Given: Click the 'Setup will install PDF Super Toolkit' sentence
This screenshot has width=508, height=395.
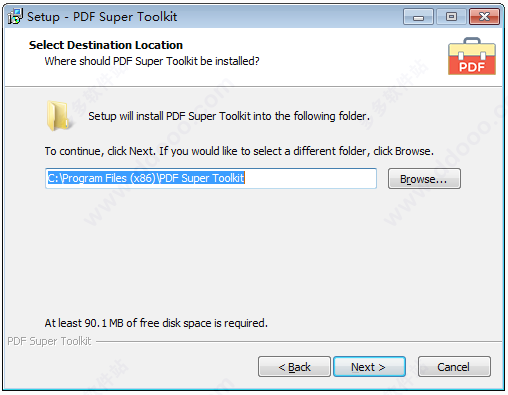Looking at the screenshot, I should click(x=229, y=116).
